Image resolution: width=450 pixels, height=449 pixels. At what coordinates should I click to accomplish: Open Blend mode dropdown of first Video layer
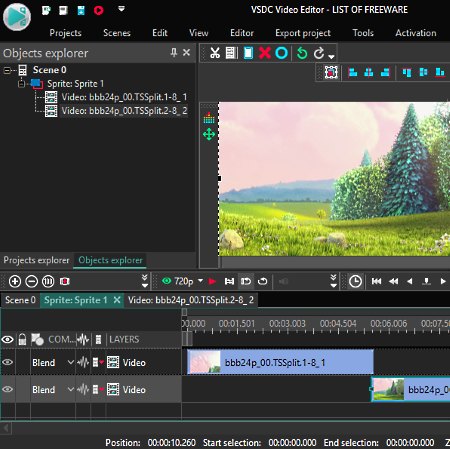click(70, 362)
